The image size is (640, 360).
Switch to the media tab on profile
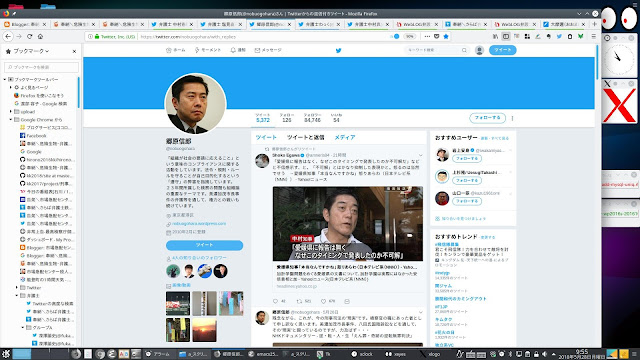pyautogui.click(x=345, y=138)
